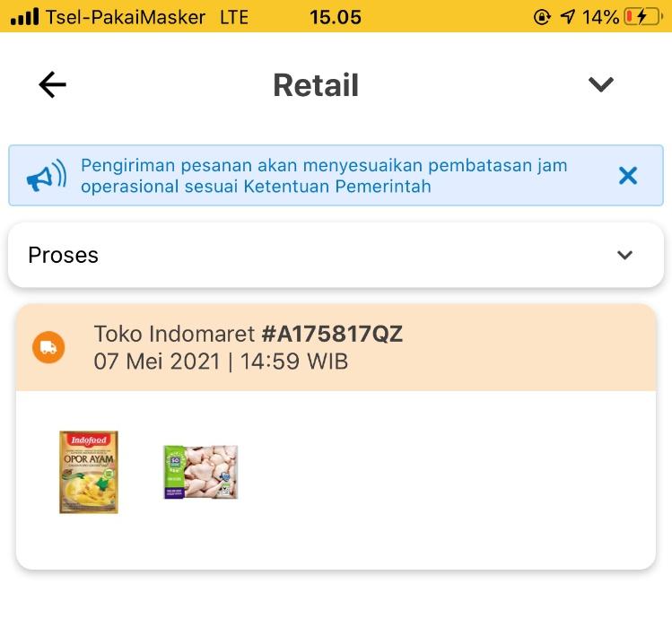Tap the LTE network indicator
Screen dimensions: 672x636
234,18
